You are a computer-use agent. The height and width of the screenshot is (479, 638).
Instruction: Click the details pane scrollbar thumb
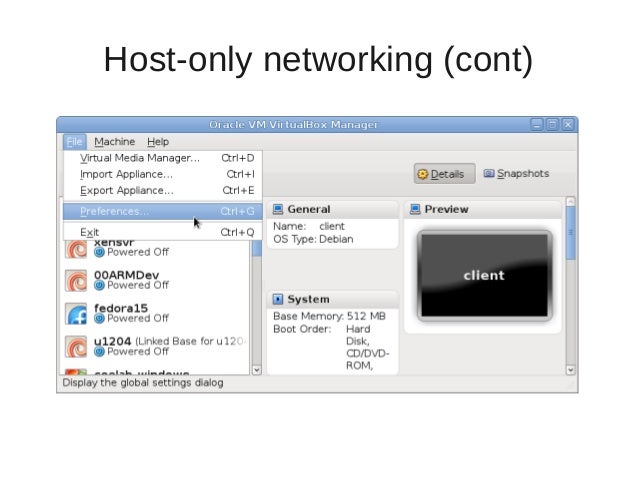[x=570, y=233]
